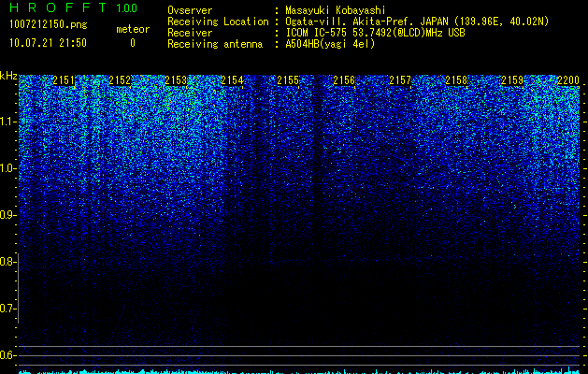Viewport: 588px width, 374px height.
Task: Click the 2151 time marker
Action: pyautogui.click(x=64, y=80)
